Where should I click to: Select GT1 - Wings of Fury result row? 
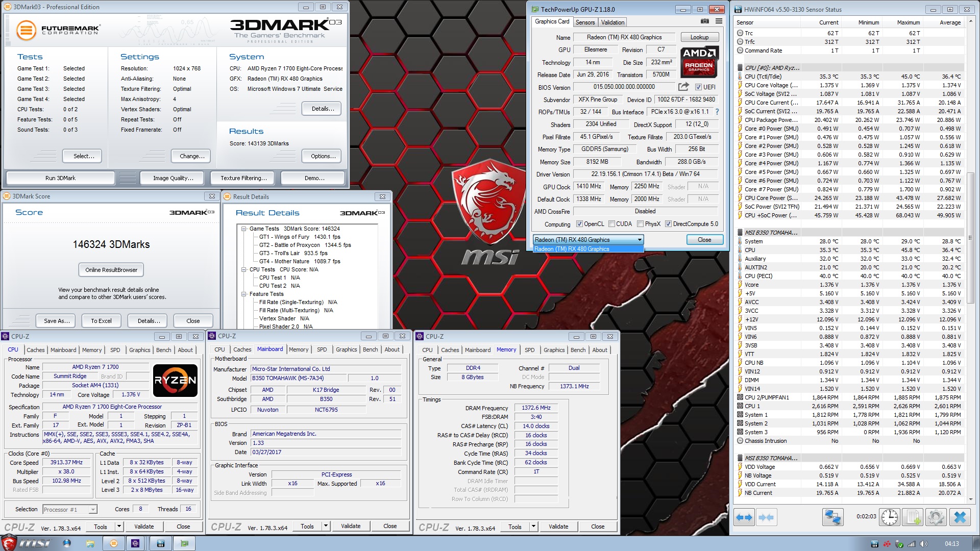299,237
